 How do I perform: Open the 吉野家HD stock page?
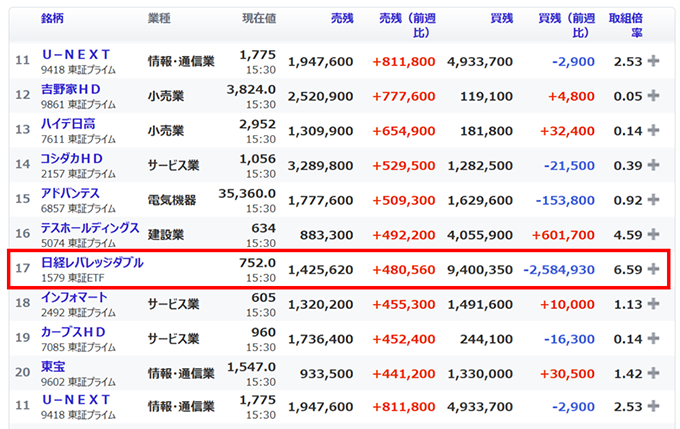click(71, 89)
